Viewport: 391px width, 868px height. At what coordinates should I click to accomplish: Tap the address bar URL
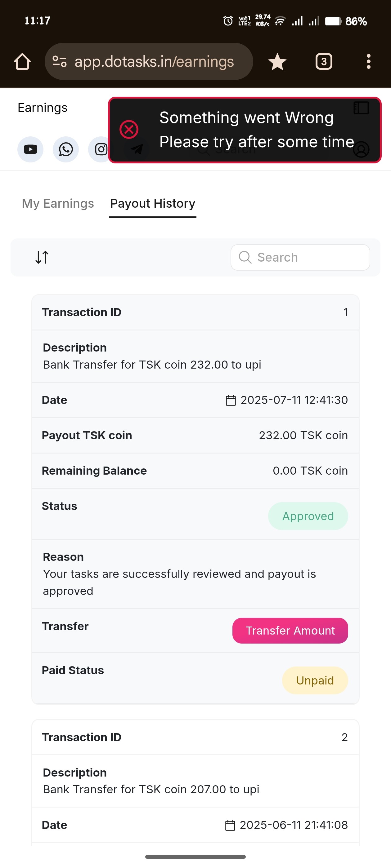point(154,62)
